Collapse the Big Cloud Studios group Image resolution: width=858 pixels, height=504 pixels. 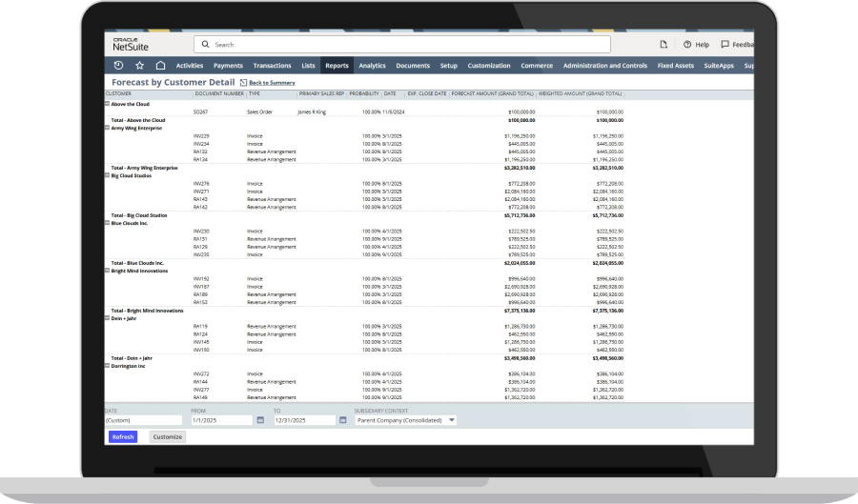[107, 175]
